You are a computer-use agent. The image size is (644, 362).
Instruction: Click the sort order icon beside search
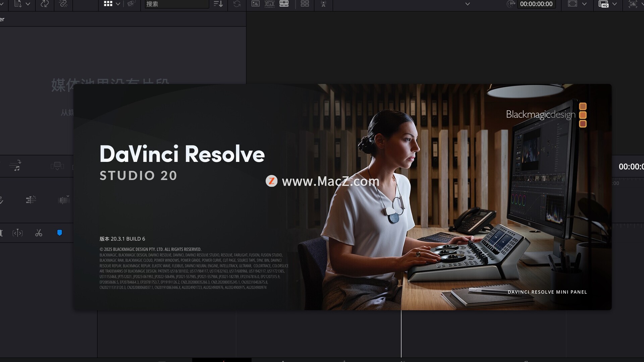[x=218, y=4]
